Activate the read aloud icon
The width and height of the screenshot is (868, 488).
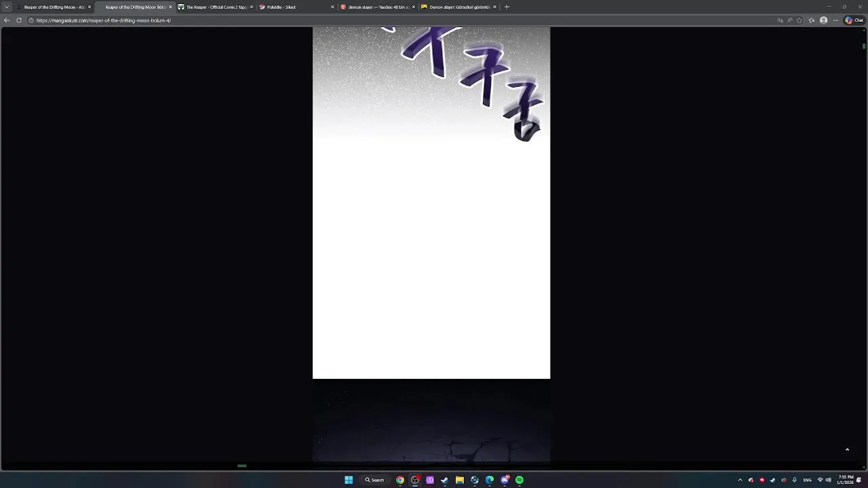tap(790, 20)
